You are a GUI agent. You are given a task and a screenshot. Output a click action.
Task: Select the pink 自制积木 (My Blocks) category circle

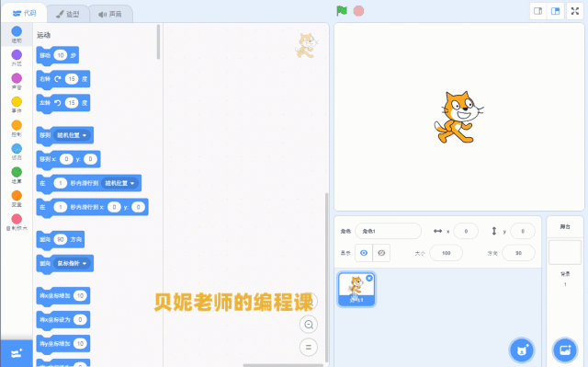17,219
